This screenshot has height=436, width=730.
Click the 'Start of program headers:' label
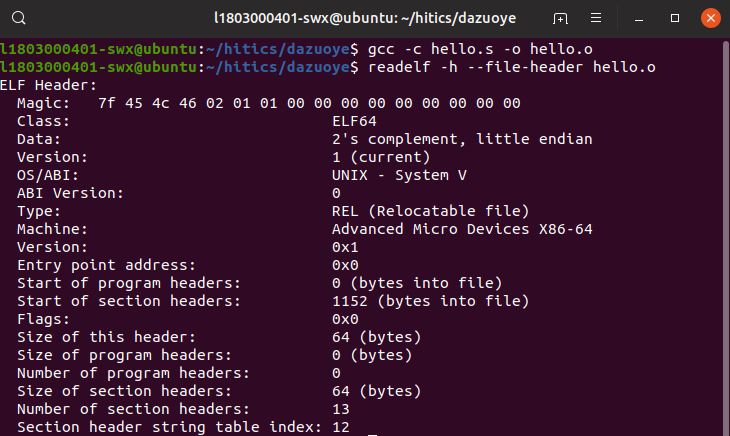point(128,283)
